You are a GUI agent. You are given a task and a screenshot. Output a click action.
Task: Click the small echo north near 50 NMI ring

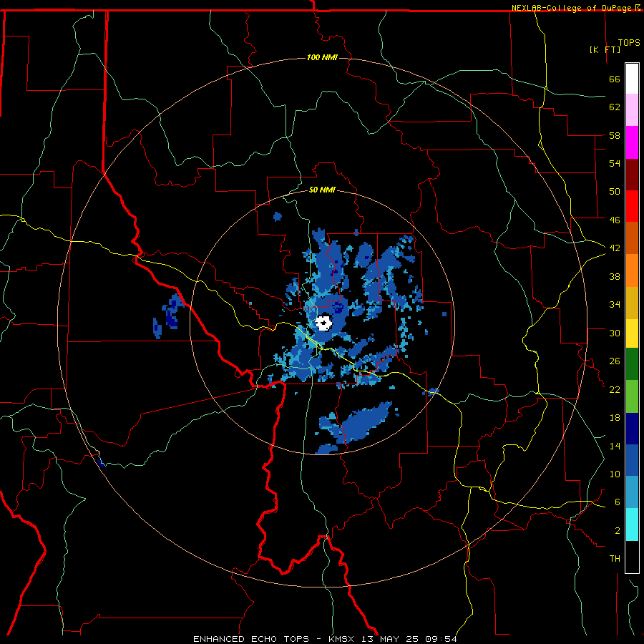click(x=278, y=216)
